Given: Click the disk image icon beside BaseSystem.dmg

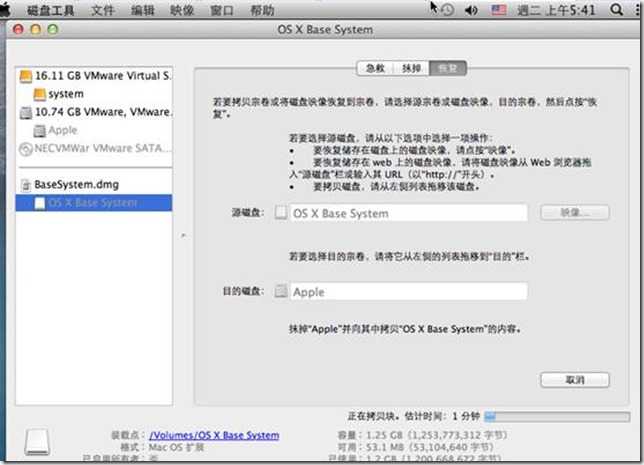Looking at the screenshot, I should 26,185.
